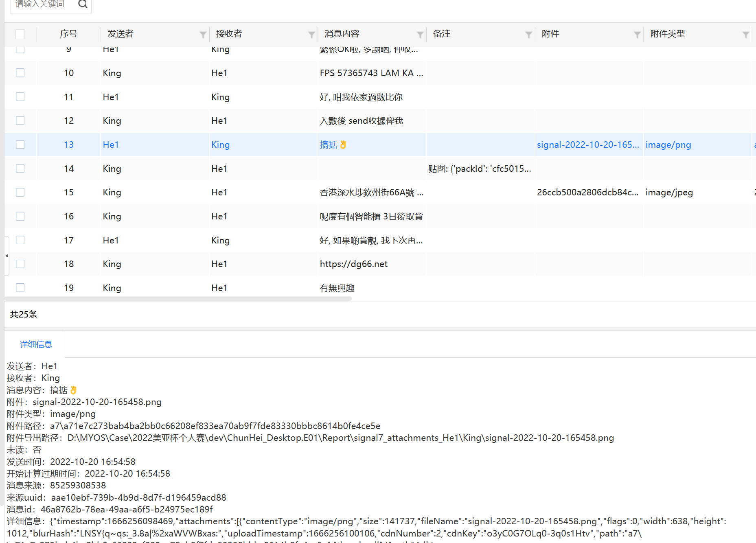
Task: Select message 有無興趣 in row 19
Action: [337, 288]
